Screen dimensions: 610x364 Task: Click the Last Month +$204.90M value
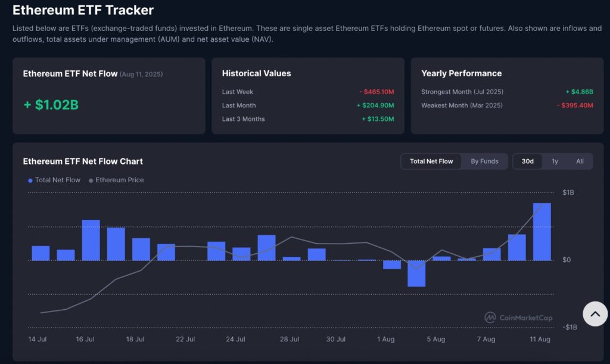click(375, 105)
